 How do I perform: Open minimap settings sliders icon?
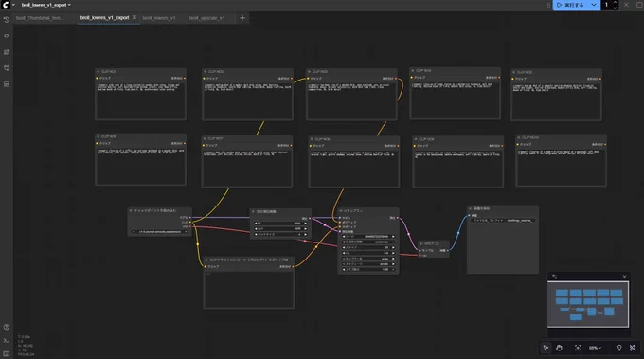click(x=554, y=277)
